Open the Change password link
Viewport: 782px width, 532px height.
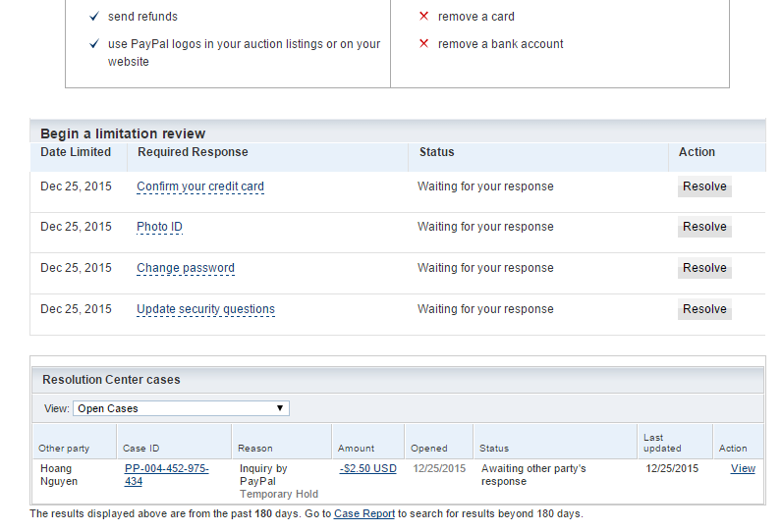(186, 268)
